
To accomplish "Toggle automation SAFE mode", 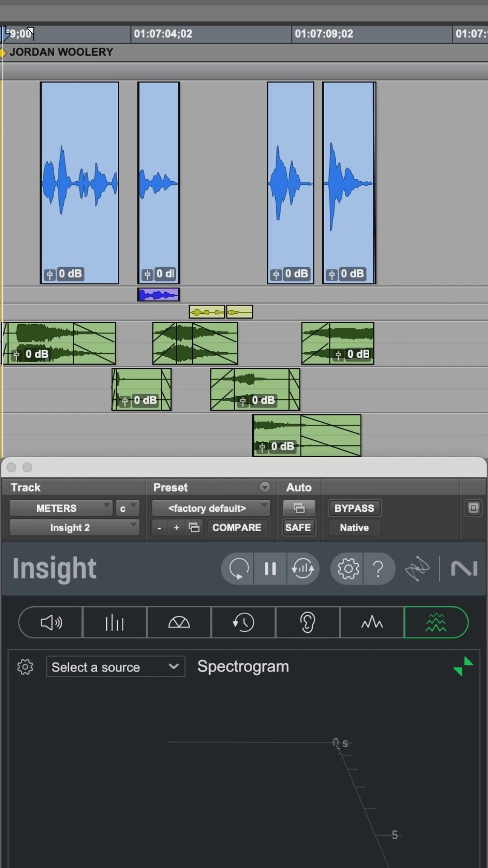I will coord(298,528).
